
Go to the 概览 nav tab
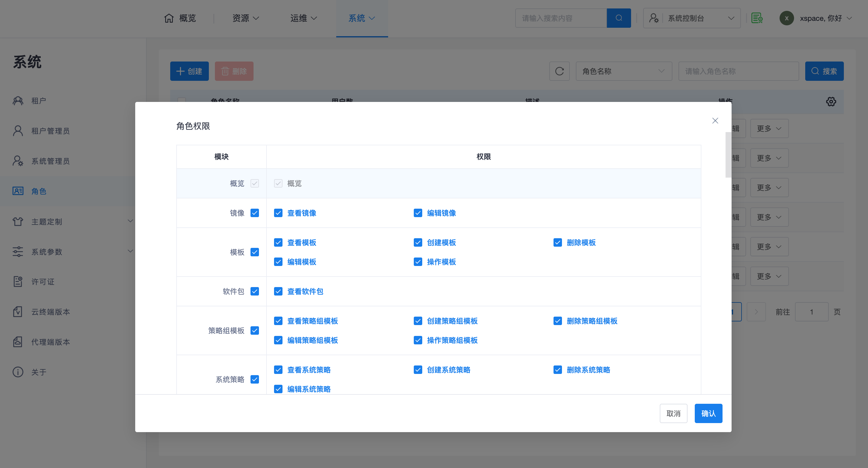pos(180,18)
